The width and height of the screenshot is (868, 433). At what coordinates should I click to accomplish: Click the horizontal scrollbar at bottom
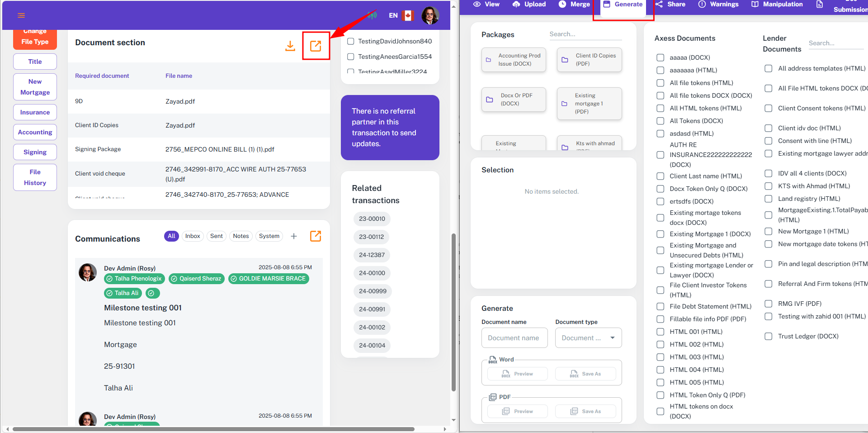click(213, 429)
